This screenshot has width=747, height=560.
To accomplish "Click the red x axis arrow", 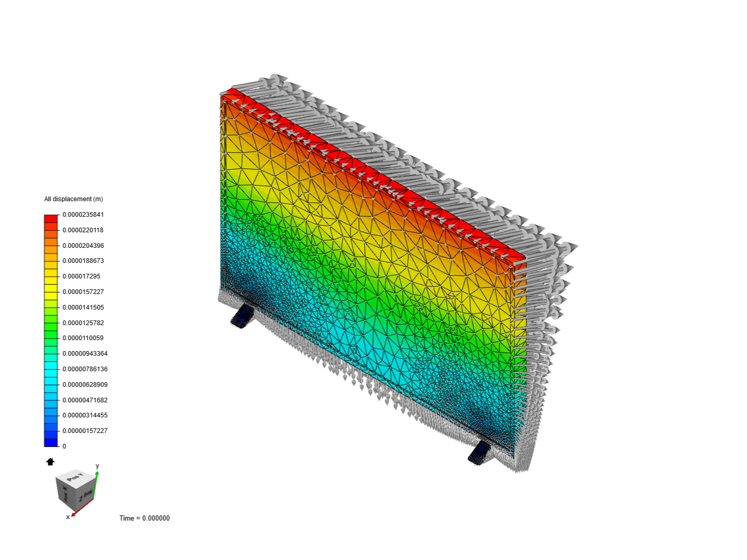I will click(x=81, y=508).
